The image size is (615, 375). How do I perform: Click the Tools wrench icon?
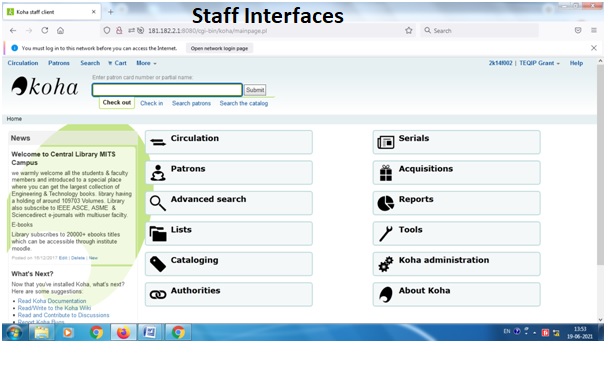386,233
